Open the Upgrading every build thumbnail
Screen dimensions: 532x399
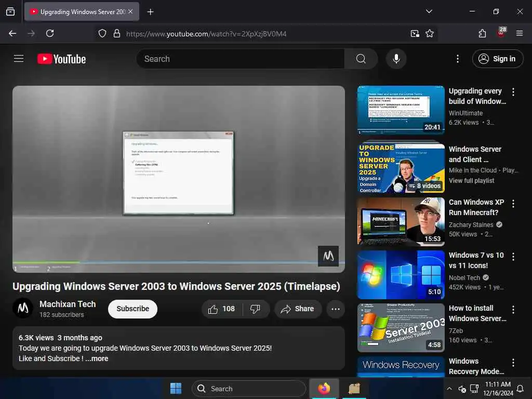click(x=401, y=110)
